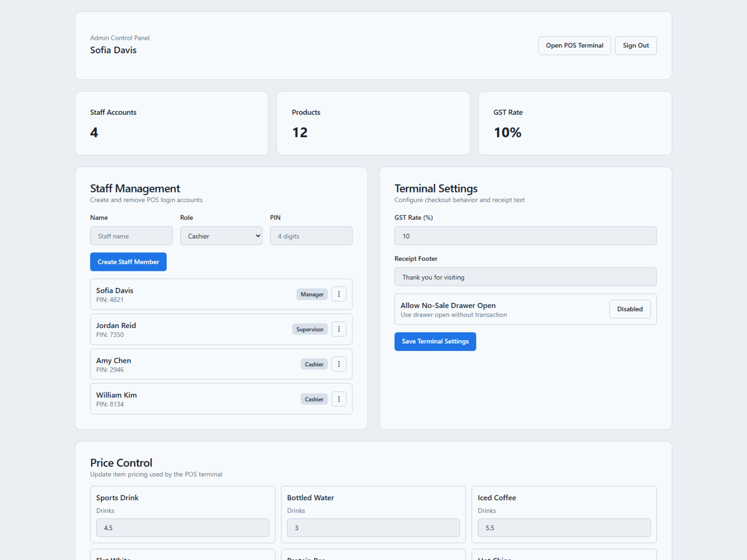
Task: Click the PIN: 2946 text
Action: click(110, 370)
